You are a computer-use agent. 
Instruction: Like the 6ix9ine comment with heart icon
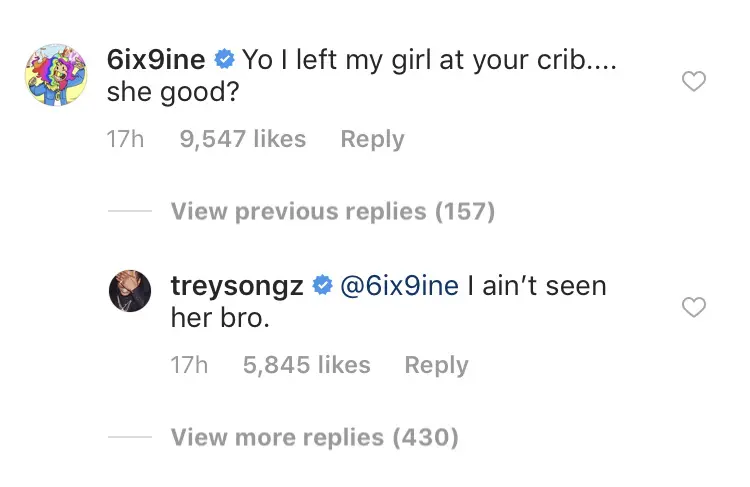coord(693,82)
